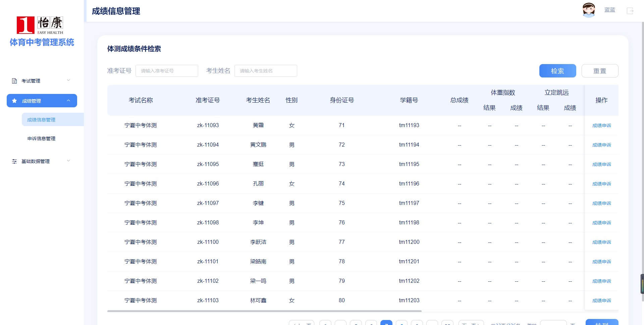Click the logout icon at top right
The width and height of the screenshot is (644, 325).
click(630, 11)
